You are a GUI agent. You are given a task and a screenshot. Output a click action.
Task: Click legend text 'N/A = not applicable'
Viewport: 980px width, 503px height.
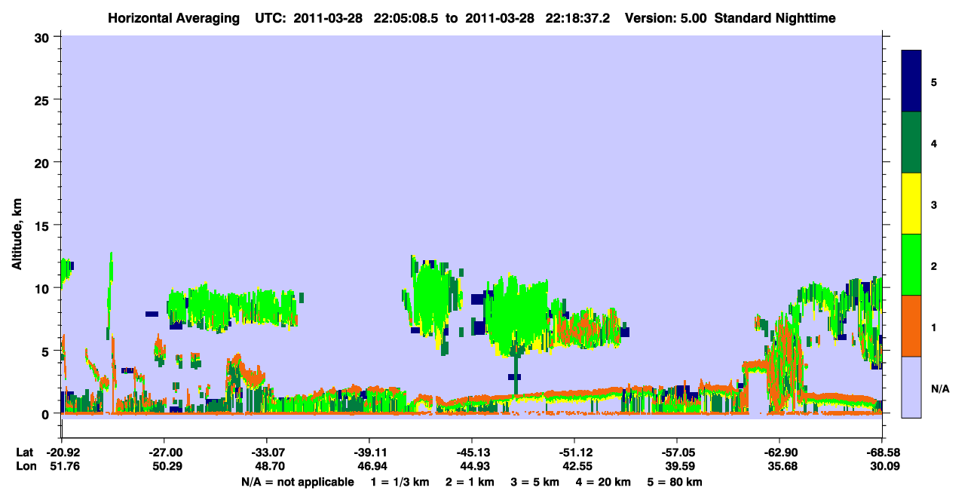pos(297,482)
